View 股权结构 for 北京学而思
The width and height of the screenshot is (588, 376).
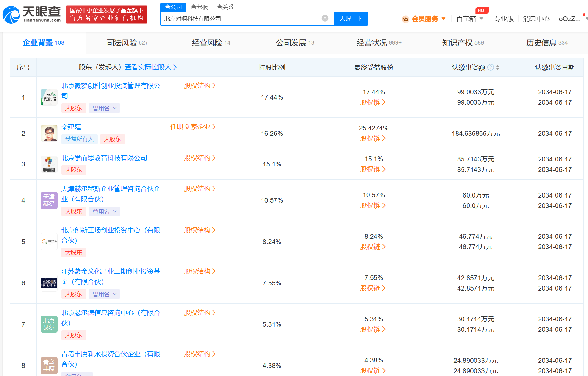(200, 158)
